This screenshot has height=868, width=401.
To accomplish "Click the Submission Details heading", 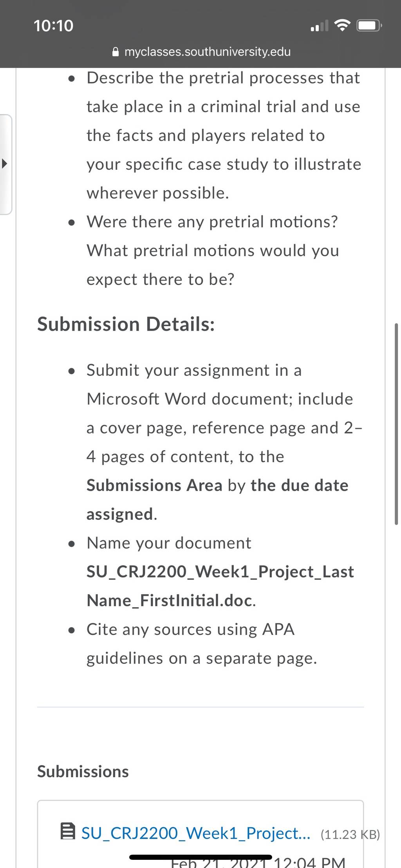I will [126, 324].
